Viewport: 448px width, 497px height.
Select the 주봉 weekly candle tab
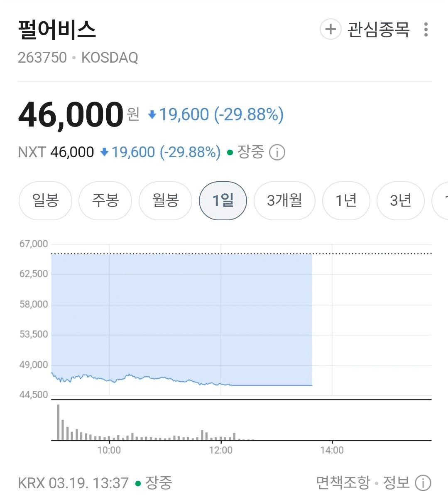[105, 201]
